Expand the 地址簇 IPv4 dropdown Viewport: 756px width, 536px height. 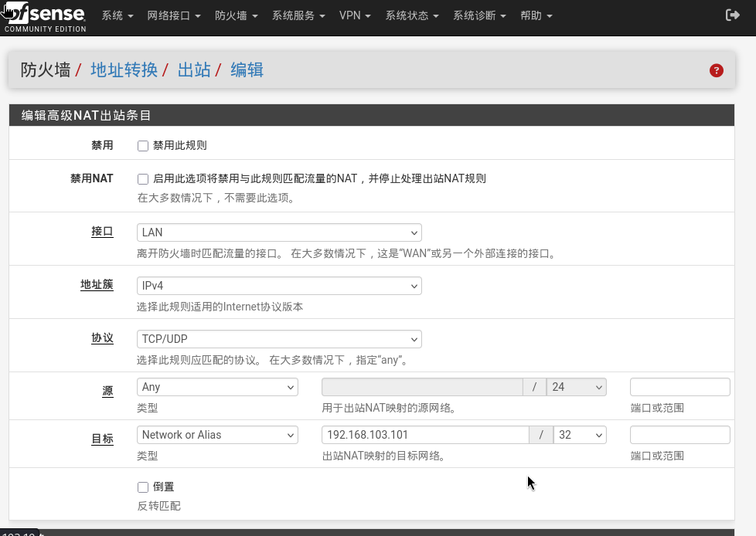tap(279, 286)
